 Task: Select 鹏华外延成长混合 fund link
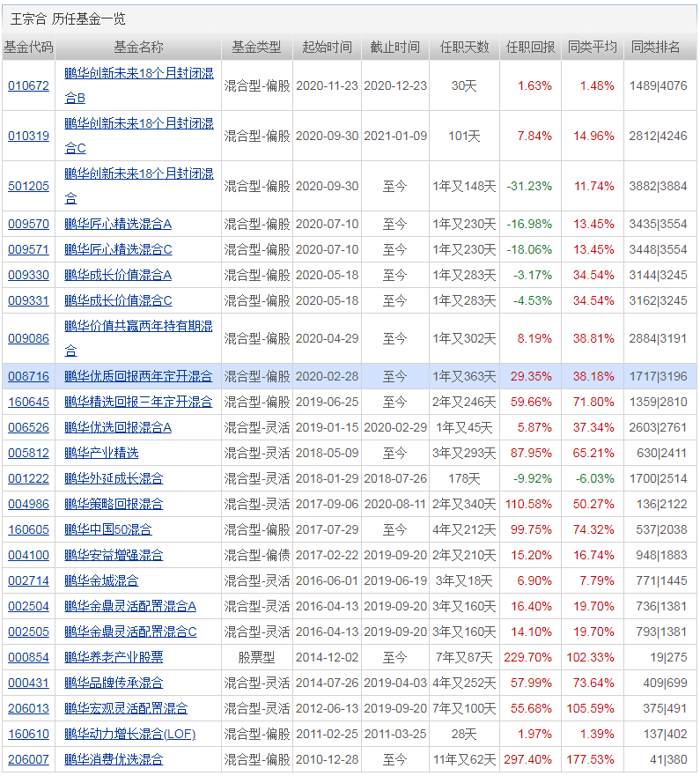pos(114,478)
